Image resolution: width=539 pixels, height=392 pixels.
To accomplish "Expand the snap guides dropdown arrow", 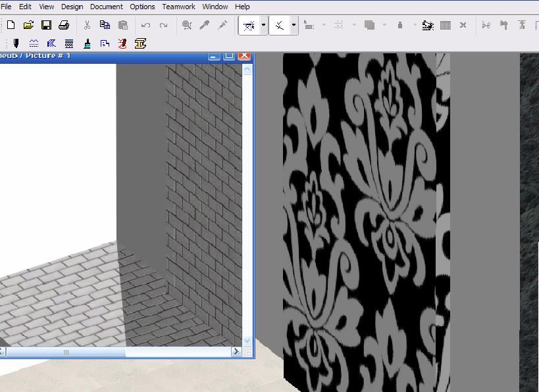I will [x=263, y=26].
